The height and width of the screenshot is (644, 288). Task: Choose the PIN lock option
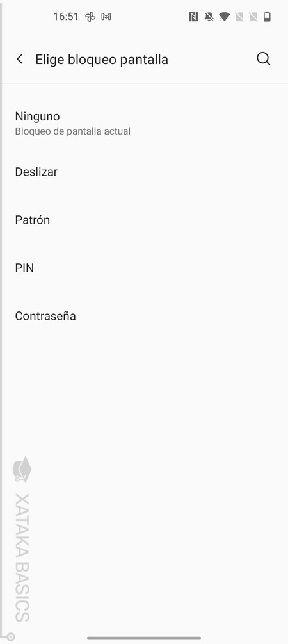[144, 268]
